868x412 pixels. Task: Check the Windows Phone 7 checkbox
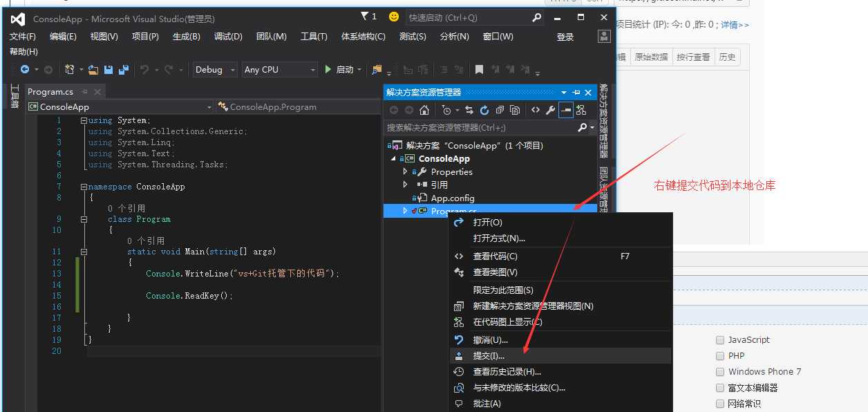click(720, 371)
